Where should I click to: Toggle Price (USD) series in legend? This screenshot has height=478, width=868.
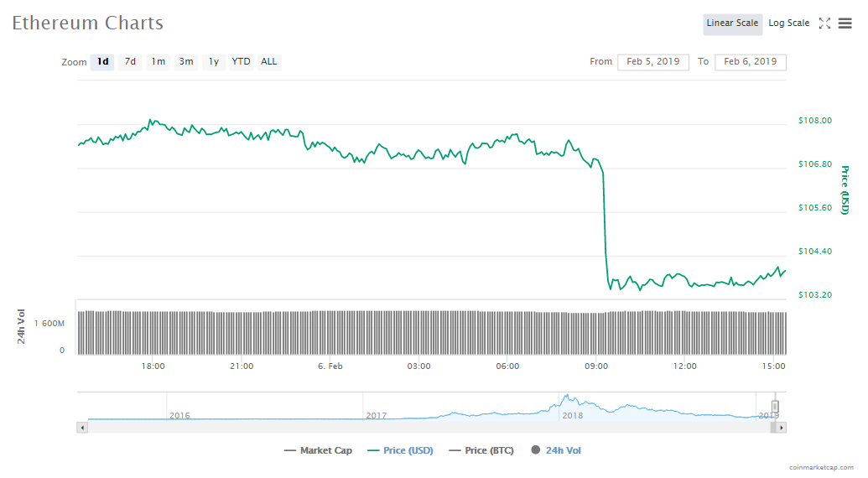(400, 450)
